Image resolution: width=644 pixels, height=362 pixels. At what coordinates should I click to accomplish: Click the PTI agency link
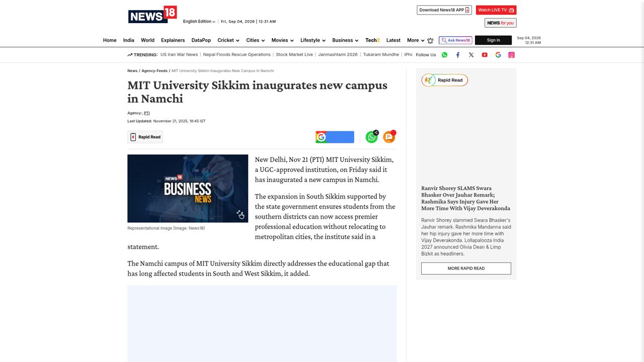click(x=147, y=113)
